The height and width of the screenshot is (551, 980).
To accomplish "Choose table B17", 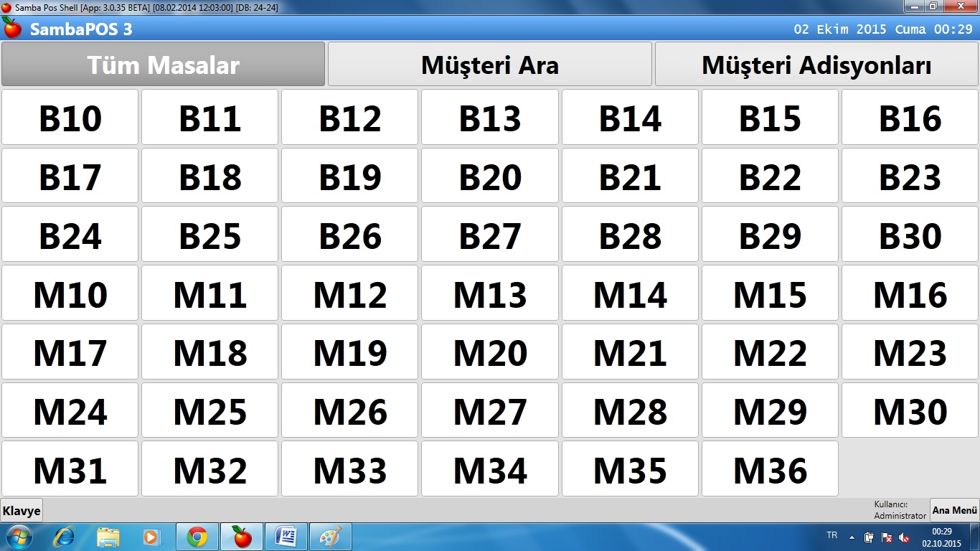I will click(x=70, y=176).
